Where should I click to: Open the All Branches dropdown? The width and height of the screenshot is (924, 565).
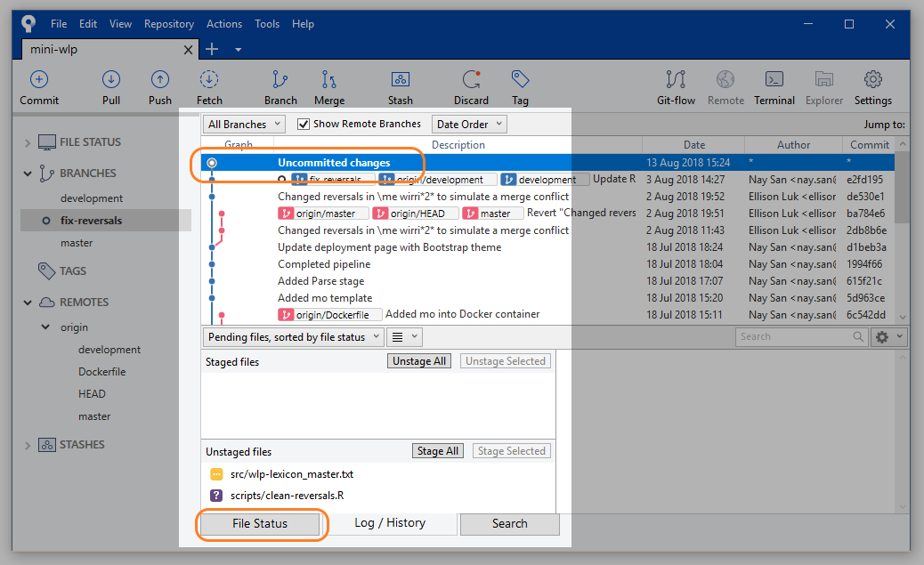[243, 124]
